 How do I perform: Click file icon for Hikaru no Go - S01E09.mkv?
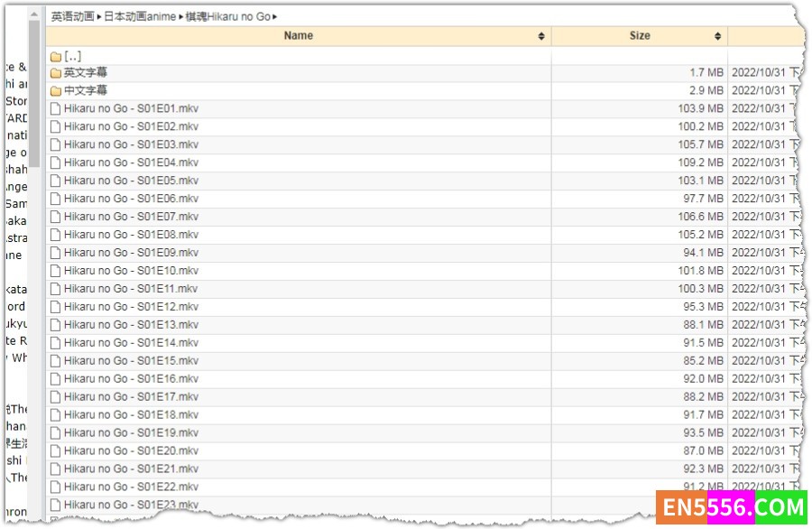click(x=55, y=253)
